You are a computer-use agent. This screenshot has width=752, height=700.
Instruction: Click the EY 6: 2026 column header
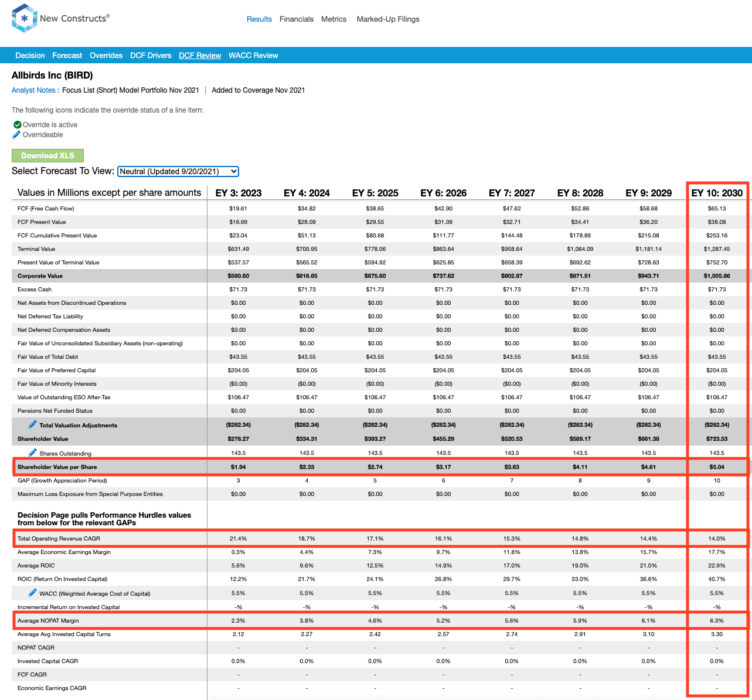[x=444, y=193]
